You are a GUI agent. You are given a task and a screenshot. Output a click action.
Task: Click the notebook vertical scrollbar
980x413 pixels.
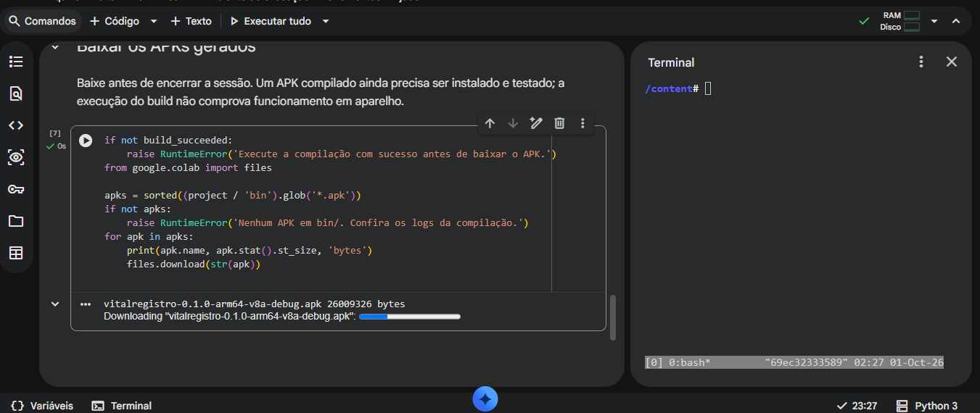pyautogui.click(x=613, y=317)
